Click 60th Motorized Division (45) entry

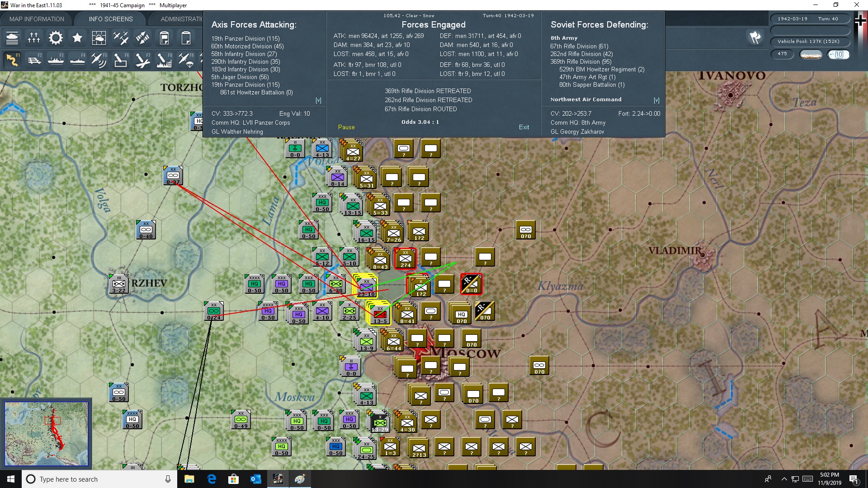247,46
